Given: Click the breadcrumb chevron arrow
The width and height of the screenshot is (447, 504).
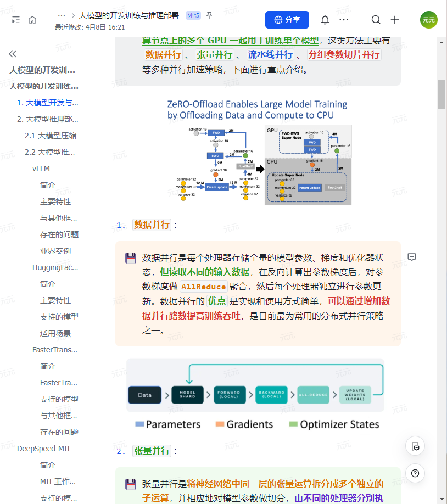Looking at the screenshot, I should tap(73, 15).
